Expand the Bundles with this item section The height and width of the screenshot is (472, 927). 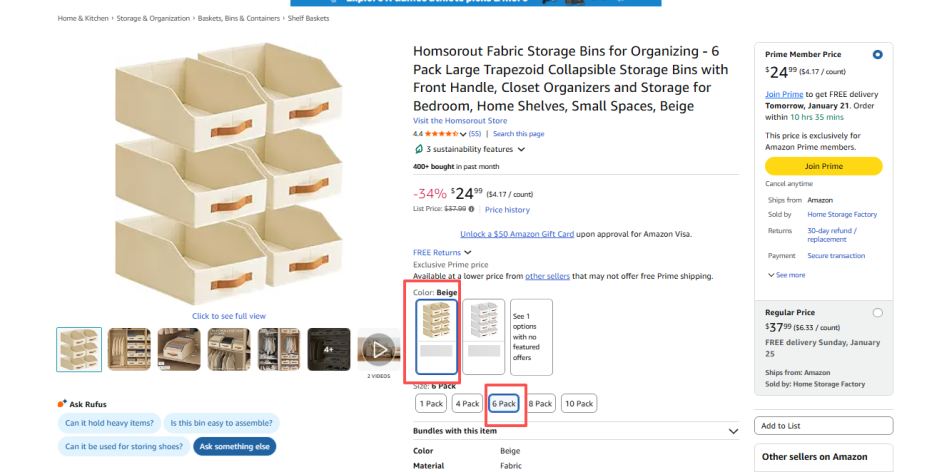[x=733, y=432]
